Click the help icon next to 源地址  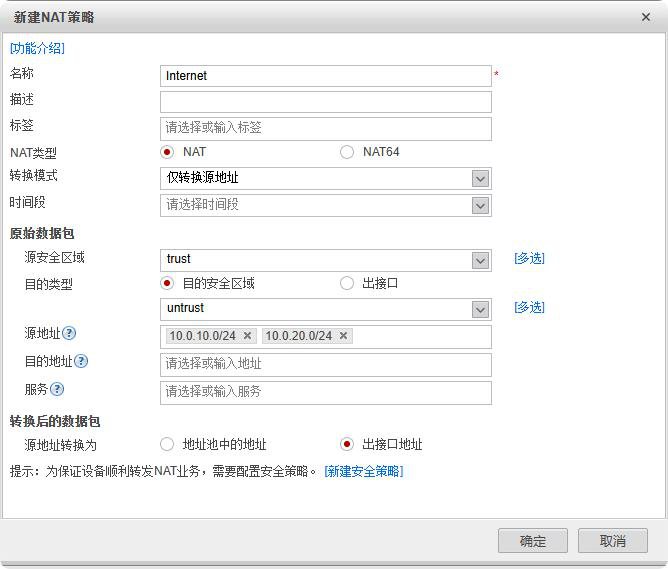pyautogui.click(x=70, y=333)
